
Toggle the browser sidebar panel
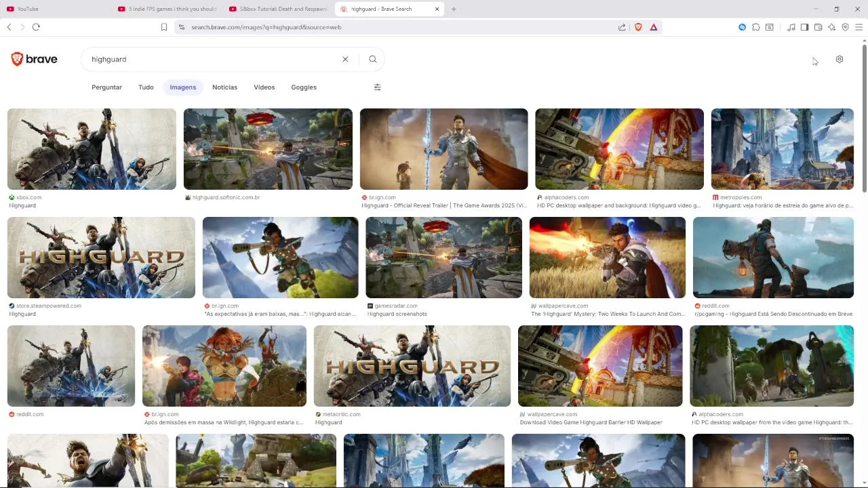[804, 27]
